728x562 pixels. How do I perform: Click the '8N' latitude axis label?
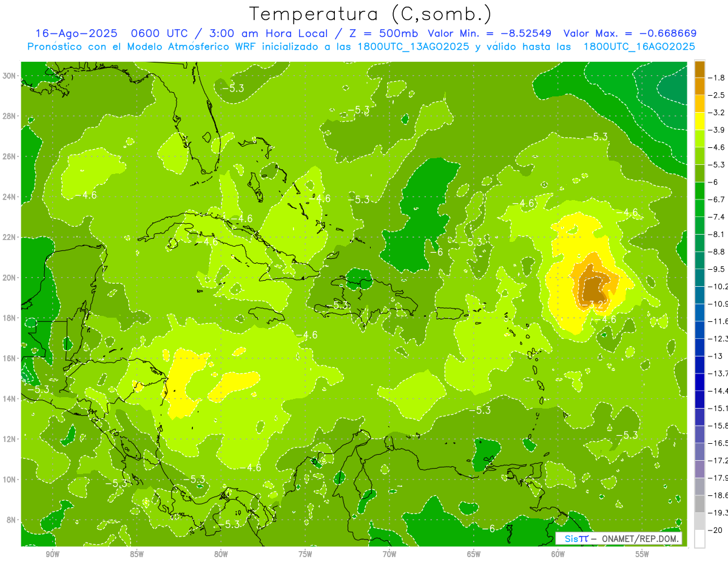point(12,520)
